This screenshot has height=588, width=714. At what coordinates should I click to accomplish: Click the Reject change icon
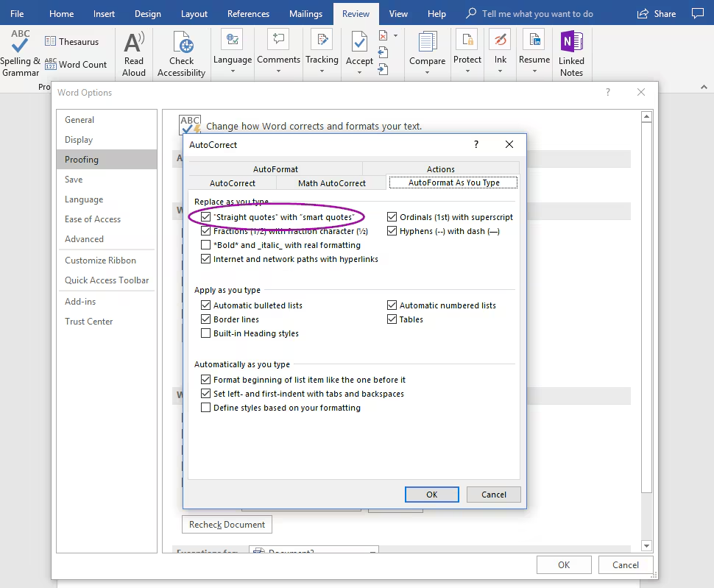[x=383, y=35]
